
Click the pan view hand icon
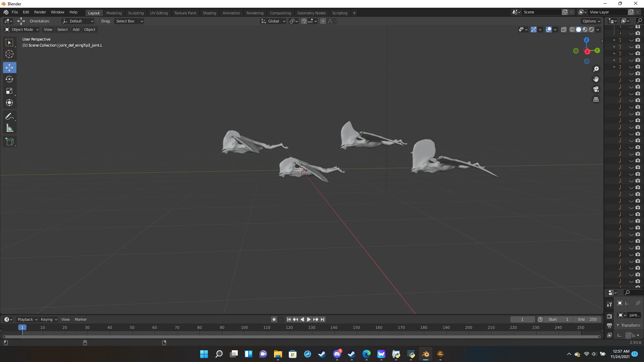pos(596,79)
